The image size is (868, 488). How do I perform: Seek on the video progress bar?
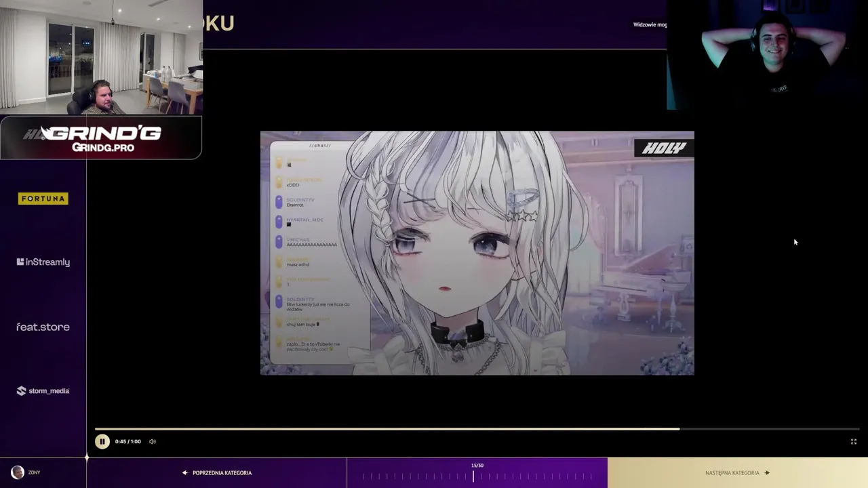[477, 428]
